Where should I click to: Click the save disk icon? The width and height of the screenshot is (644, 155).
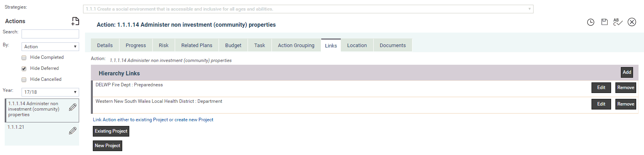click(604, 22)
